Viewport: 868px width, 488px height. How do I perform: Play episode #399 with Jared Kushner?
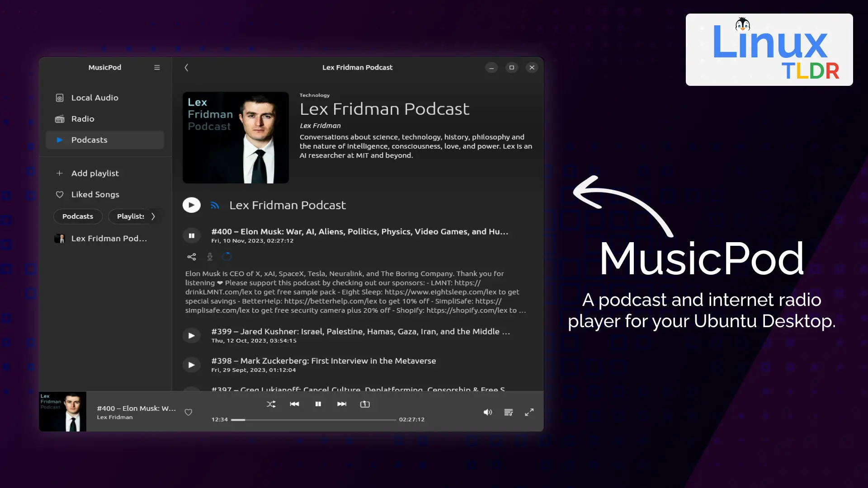pyautogui.click(x=191, y=335)
